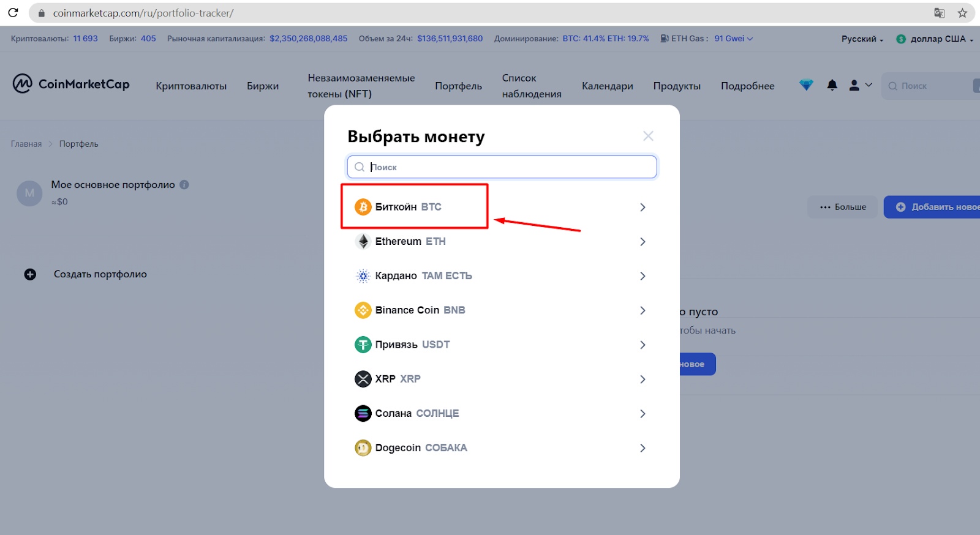Open the Подробнее menu
This screenshot has width=980, height=535.
pos(747,86)
